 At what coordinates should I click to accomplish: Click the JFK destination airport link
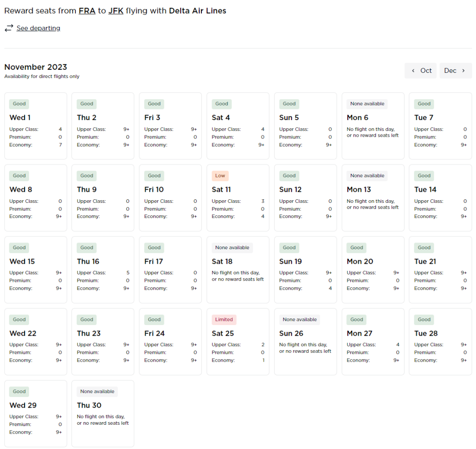[x=115, y=11]
